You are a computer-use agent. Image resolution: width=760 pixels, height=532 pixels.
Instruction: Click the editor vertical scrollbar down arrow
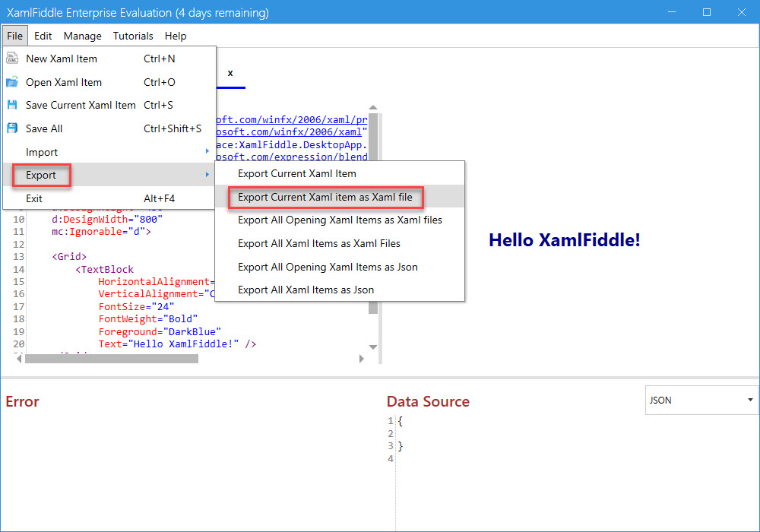372,347
